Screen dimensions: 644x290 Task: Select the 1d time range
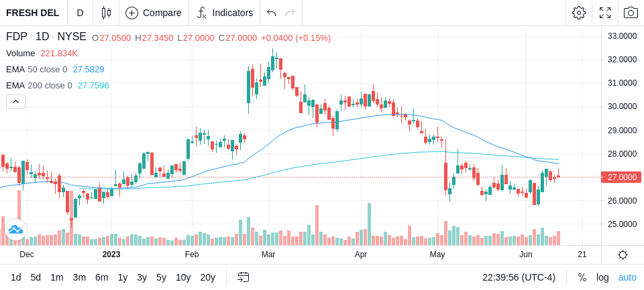pos(15,278)
